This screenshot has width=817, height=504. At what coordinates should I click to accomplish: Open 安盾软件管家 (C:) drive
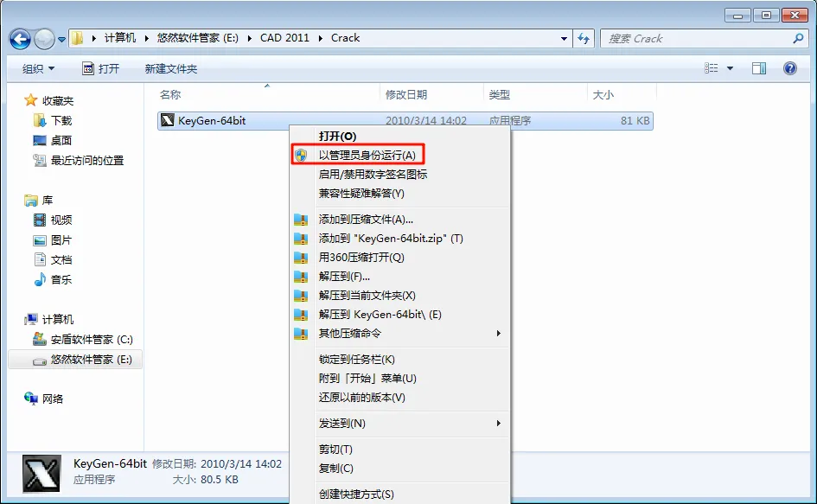(92, 339)
